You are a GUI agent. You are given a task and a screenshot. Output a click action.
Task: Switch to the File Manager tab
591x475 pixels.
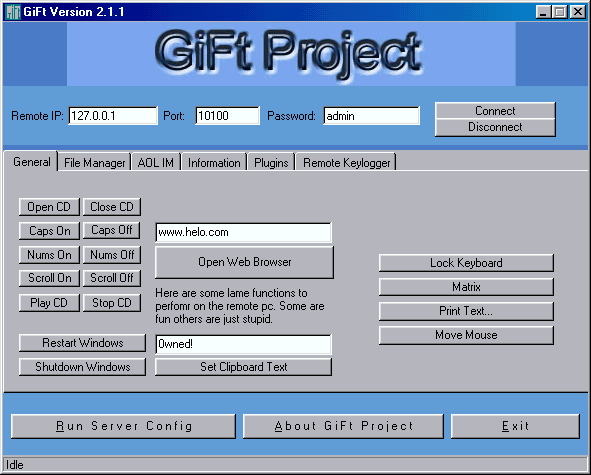pos(94,162)
